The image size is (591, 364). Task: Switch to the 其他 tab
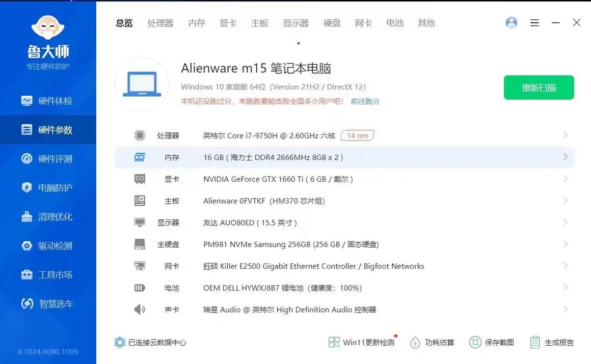point(426,23)
